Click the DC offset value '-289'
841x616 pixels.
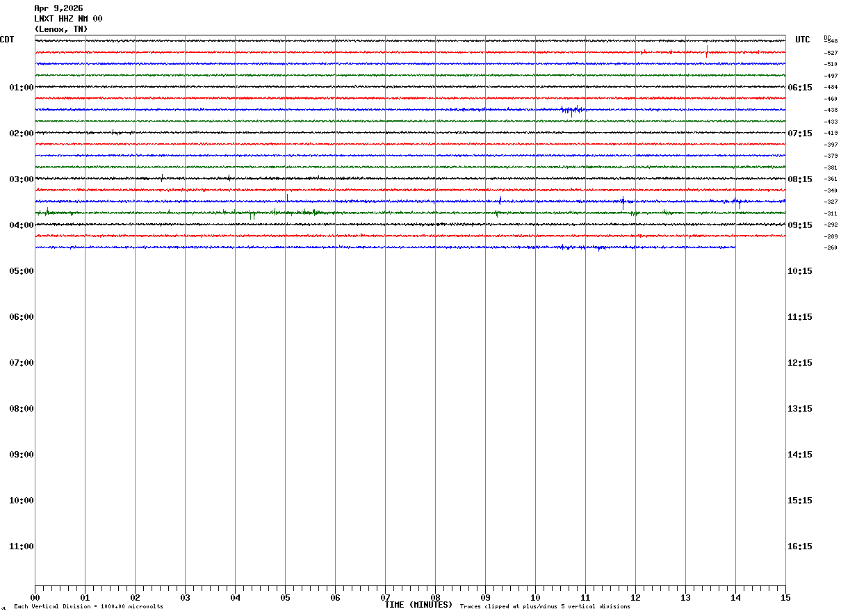pos(831,236)
